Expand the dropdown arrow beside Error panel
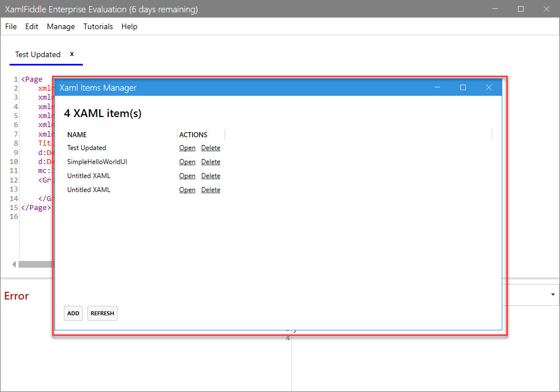Screen dimensions: 560x392 click(x=553, y=295)
